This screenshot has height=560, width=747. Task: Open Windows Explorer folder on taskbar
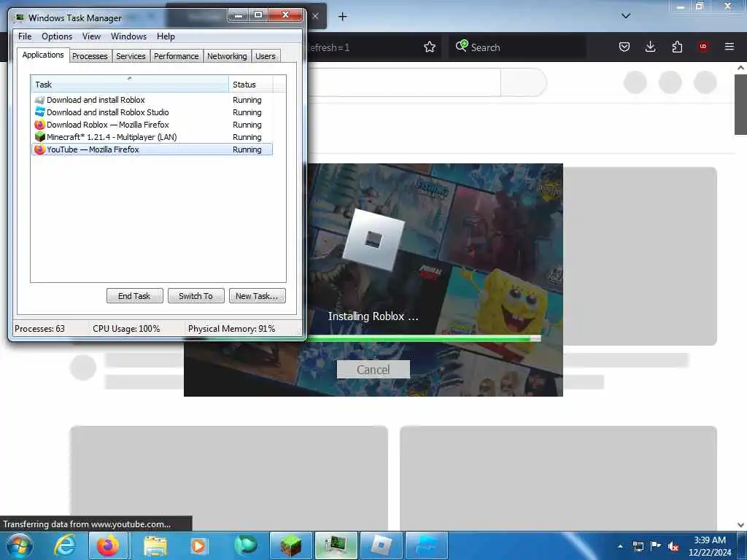[x=155, y=545]
